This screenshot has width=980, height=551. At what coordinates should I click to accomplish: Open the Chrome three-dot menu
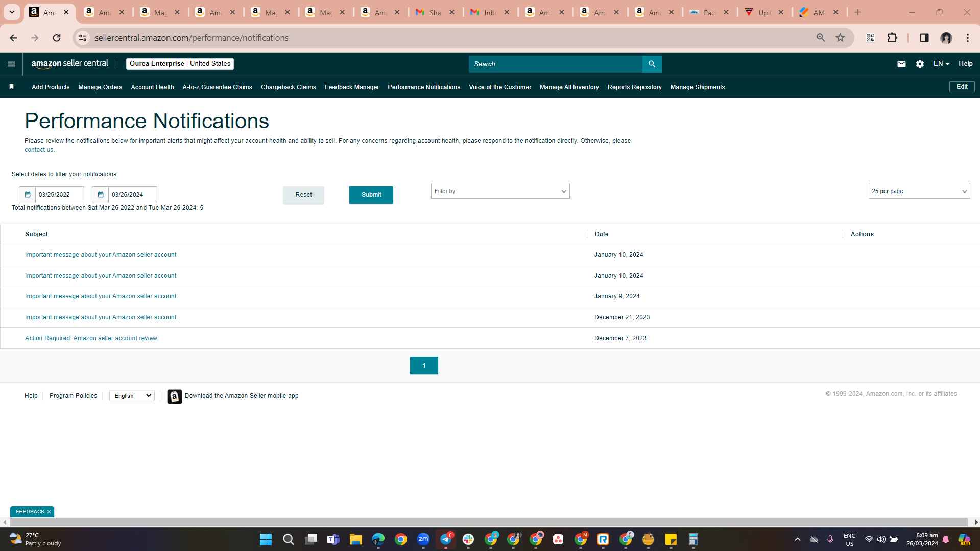coord(968,38)
